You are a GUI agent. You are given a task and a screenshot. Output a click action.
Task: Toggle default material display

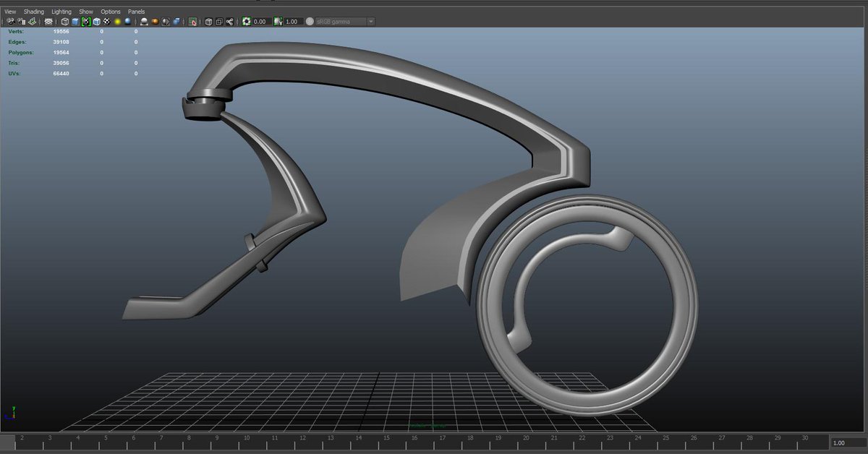pyautogui.click(x=96, y=22)
